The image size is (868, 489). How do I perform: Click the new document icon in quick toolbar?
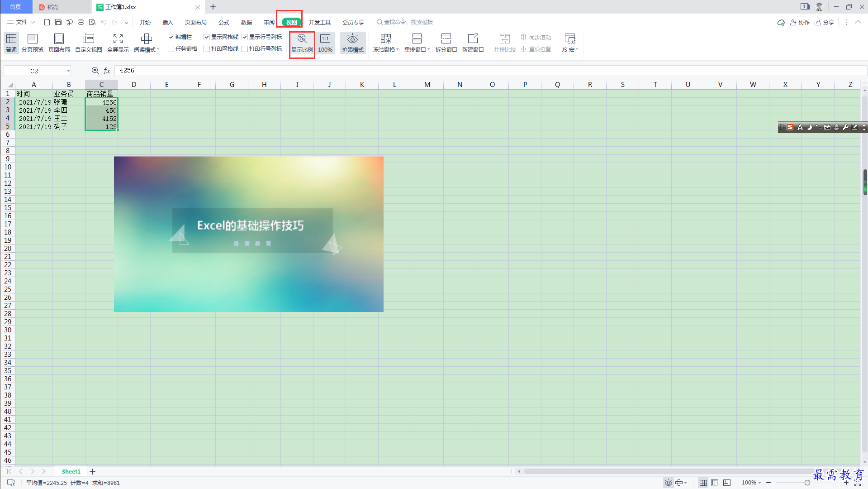pyautogui.click(x=47, y=22)
